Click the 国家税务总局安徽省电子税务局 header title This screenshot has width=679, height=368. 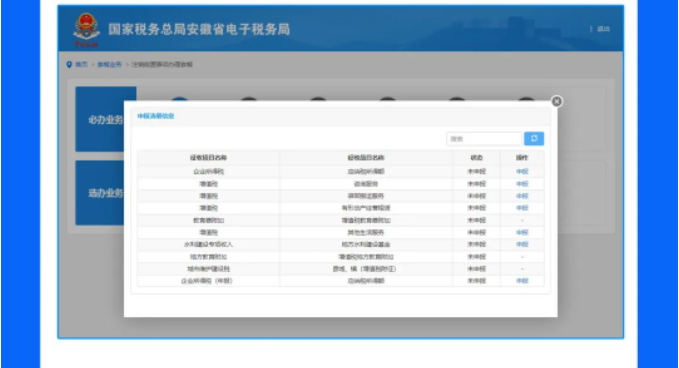click(199, 29)
